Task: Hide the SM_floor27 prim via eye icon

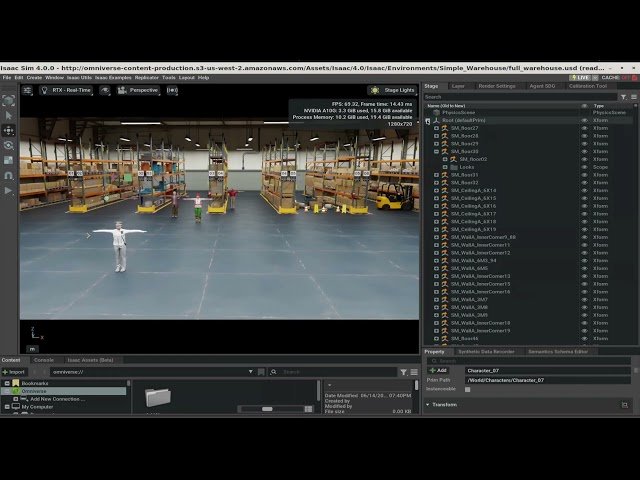Action: click(584, 128)
